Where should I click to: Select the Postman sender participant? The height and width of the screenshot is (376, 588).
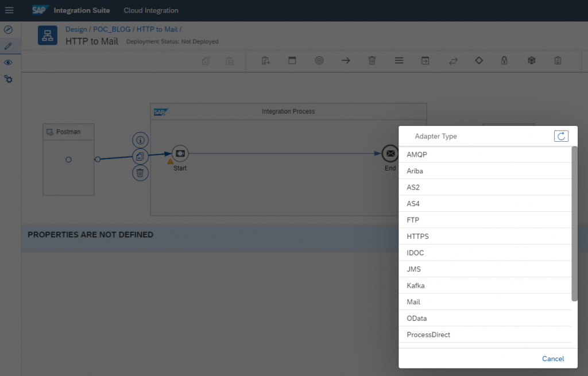pyautogui.click(x=69, y=160)
